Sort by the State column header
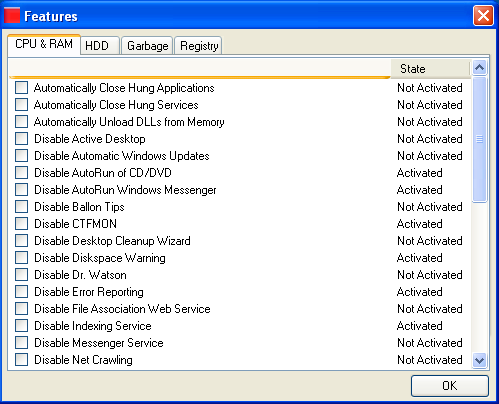Viewport: 499px width, 404px height. 430,69
